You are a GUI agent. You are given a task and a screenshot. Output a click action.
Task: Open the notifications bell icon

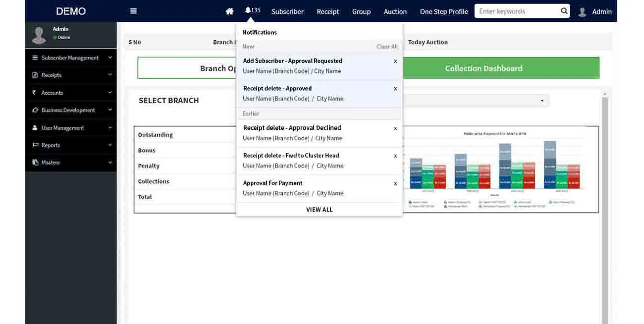[x=248, y=10]
